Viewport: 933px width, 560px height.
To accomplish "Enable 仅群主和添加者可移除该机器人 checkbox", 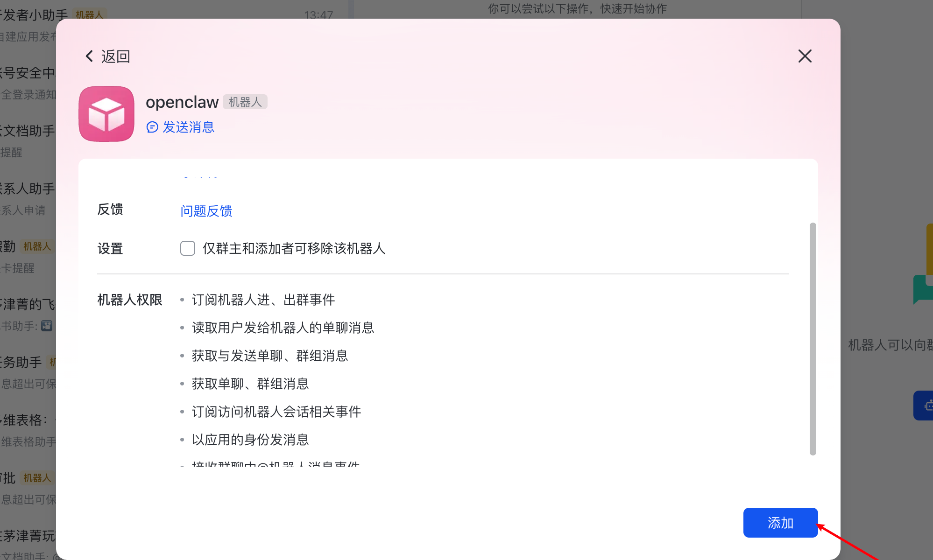I will tap(188, 248).
